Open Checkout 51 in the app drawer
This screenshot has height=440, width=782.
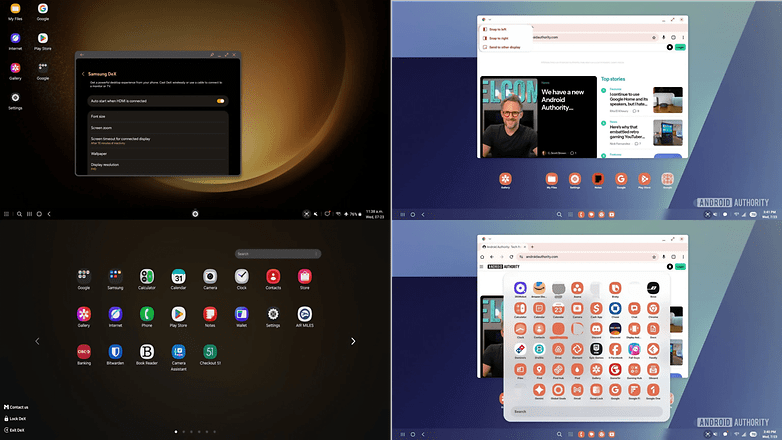point(210,354)
